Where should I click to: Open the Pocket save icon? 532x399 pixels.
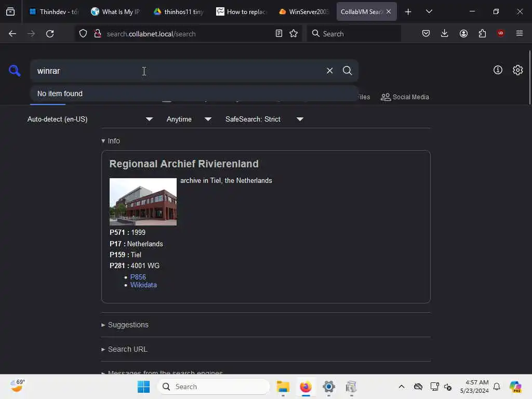[x=426, y=33]
